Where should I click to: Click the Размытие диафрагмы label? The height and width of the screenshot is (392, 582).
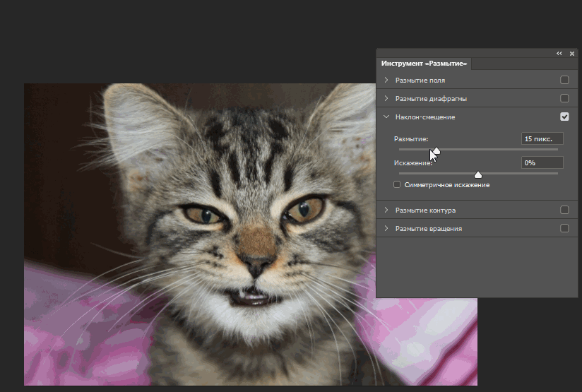click(x=431, y=99)
